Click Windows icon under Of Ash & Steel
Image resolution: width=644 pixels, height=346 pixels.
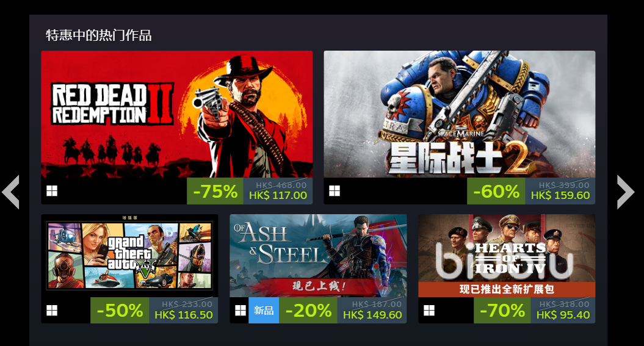241,310
